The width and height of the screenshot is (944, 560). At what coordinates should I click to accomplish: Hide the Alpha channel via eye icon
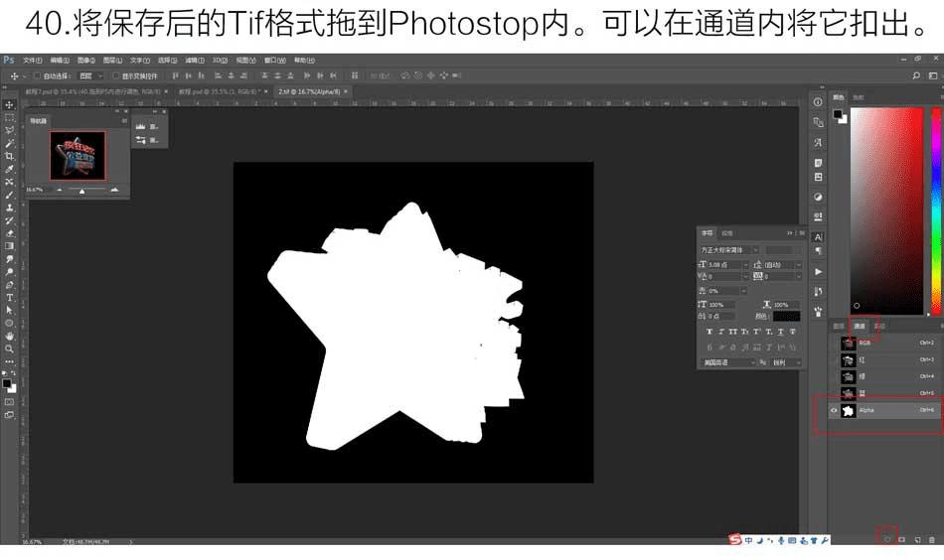834,410
